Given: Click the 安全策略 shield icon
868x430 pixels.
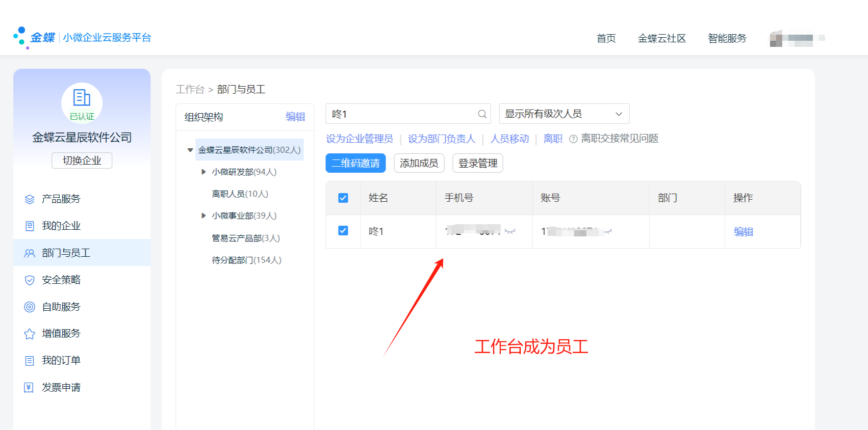Looking at the screenshot, I should click(x=30, y=280).
